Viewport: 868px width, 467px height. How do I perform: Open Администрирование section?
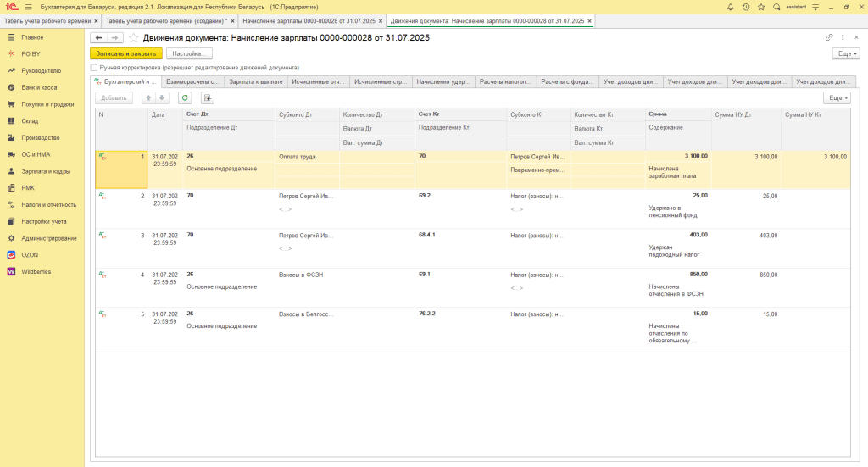coord(48,238)
